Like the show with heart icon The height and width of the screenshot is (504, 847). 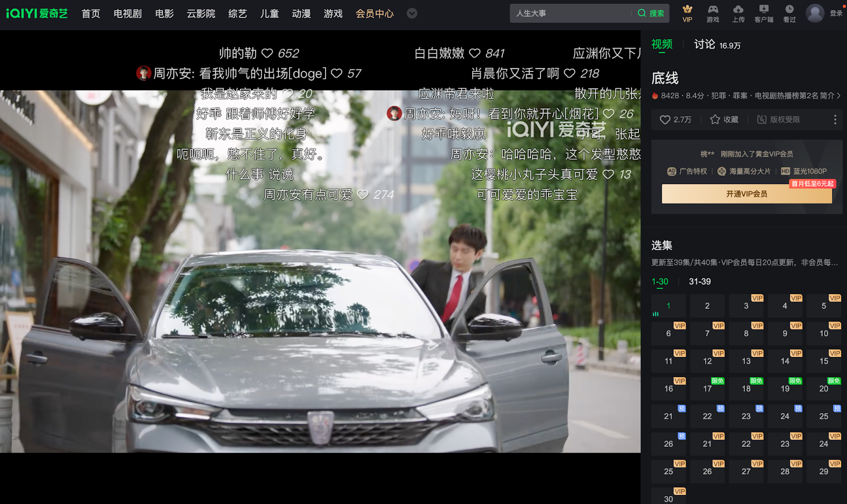tap(665, 120)
